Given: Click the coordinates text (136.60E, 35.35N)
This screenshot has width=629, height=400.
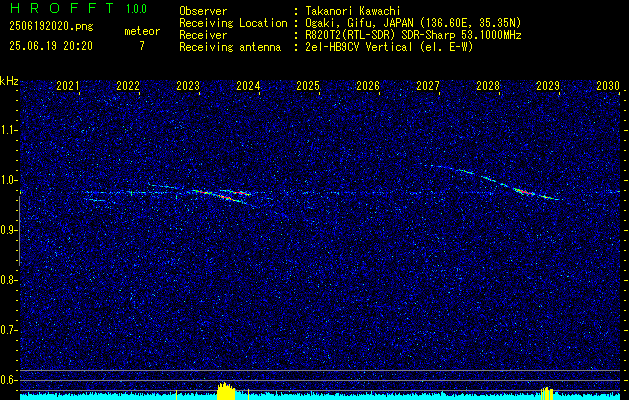Looking at the screenshot, I should point(469,23).
